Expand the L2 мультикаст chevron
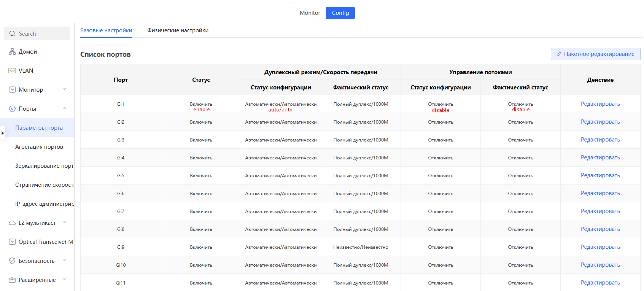This screenshot has width=644, height=291. click(64, 223)
